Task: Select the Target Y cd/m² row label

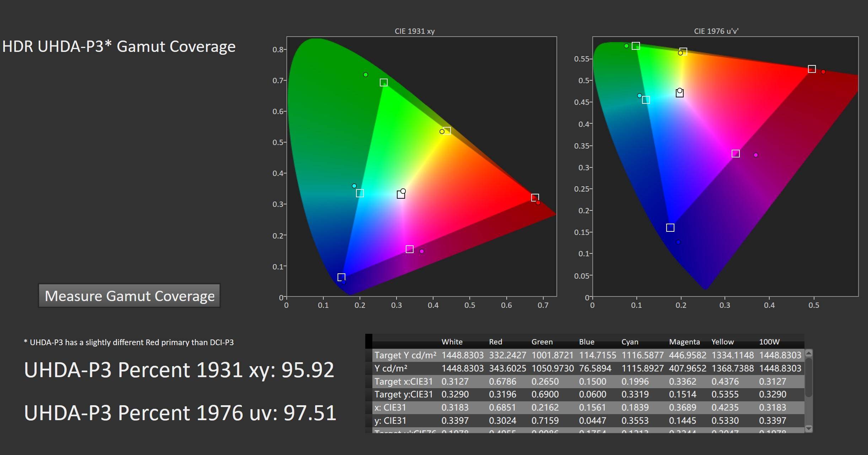Action: tap(405, 355)
